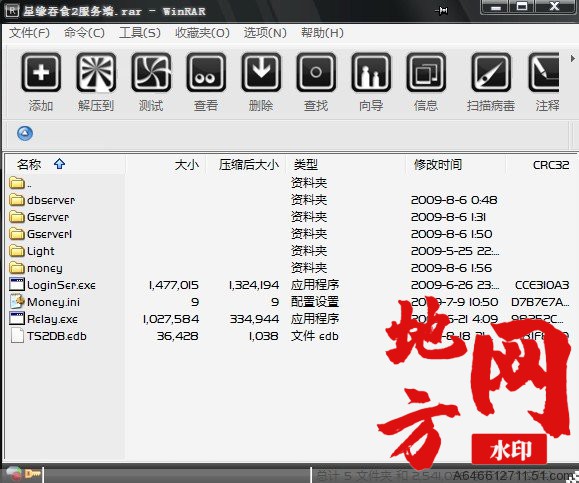
Task: Click CRC32 value CCE310A3
Action: coord(542,285)
